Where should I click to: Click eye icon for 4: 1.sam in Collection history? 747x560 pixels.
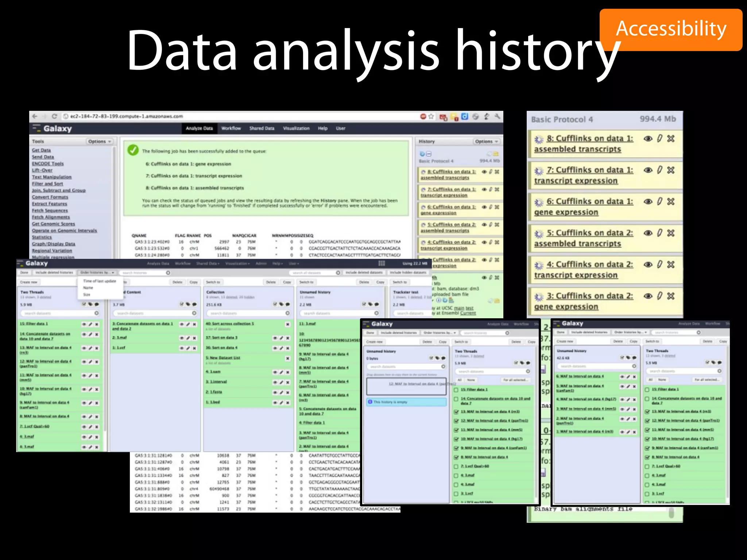(275, 372)
